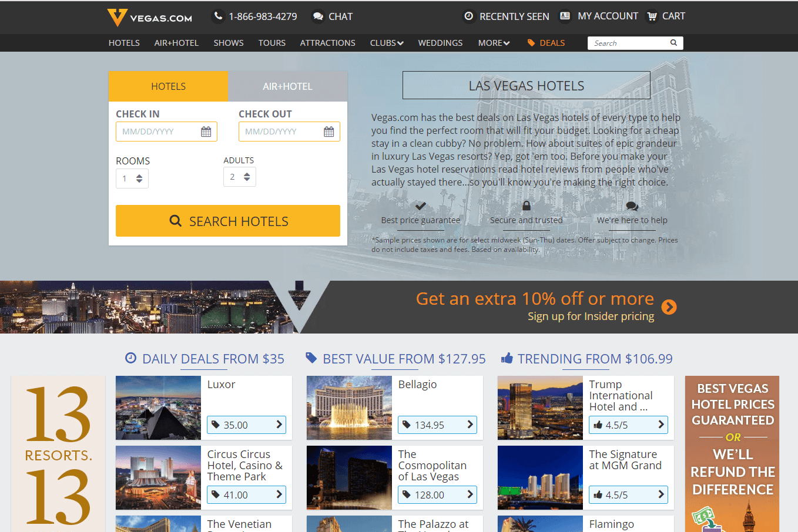Click the Daily Deals clock icon
Image resolution: width=798 pixels, height=532 pixels.
131,358
